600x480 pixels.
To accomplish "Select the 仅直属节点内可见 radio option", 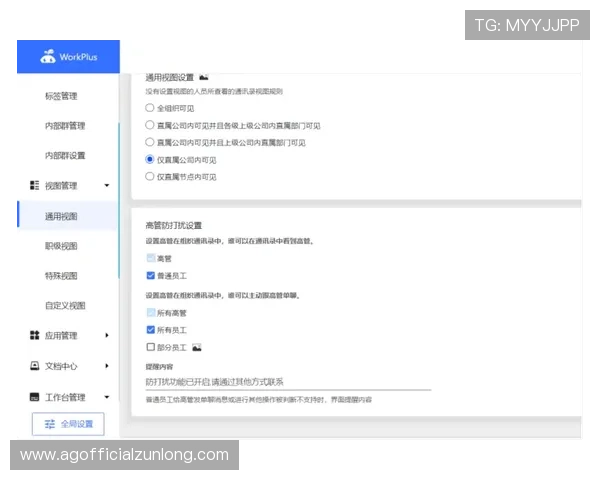I will click(x=150, y=176).
